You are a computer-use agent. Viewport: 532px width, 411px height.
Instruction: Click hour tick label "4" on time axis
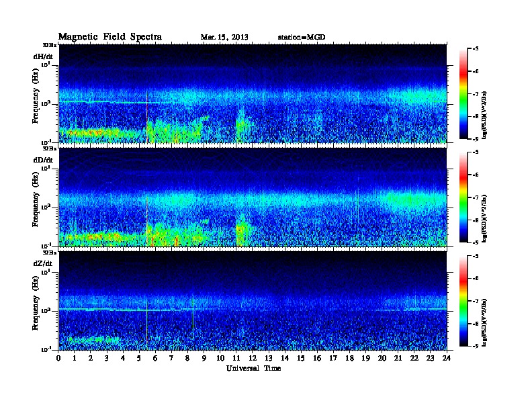click(123, 358)
